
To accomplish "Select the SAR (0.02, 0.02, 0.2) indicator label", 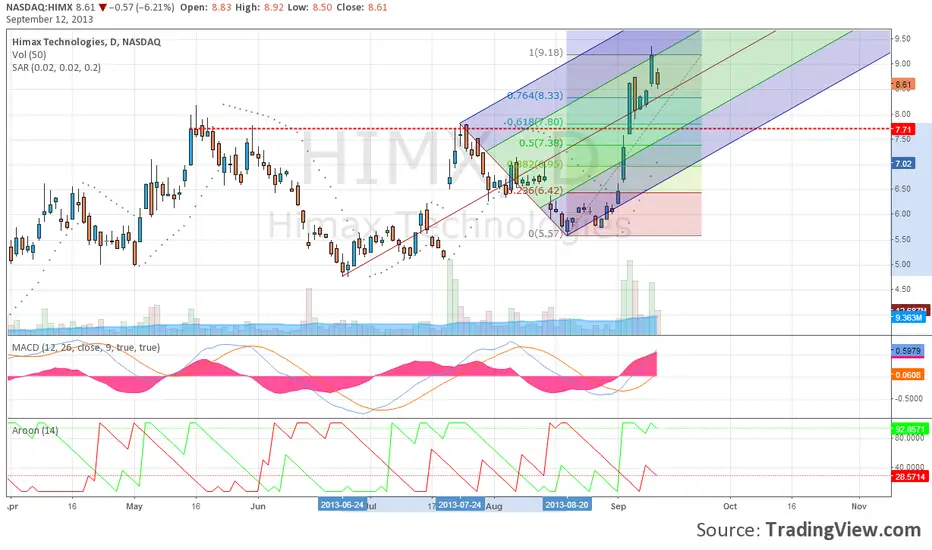I will (56, 68).
